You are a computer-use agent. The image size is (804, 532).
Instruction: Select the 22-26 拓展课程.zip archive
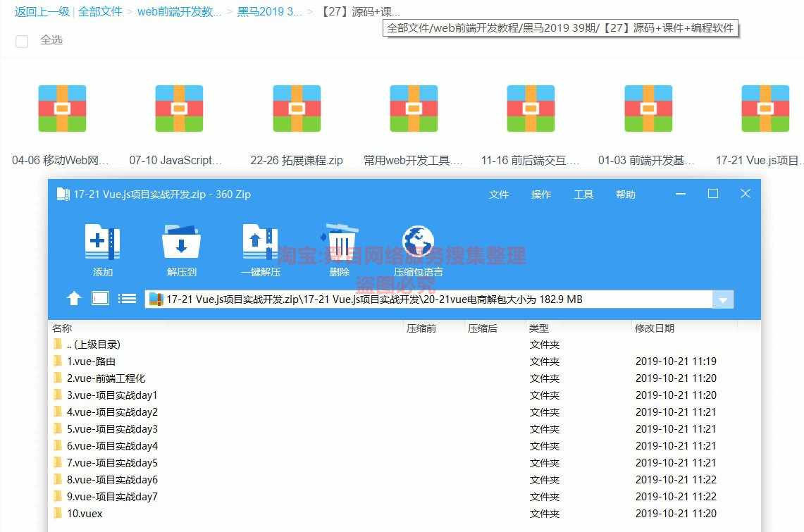297,109
